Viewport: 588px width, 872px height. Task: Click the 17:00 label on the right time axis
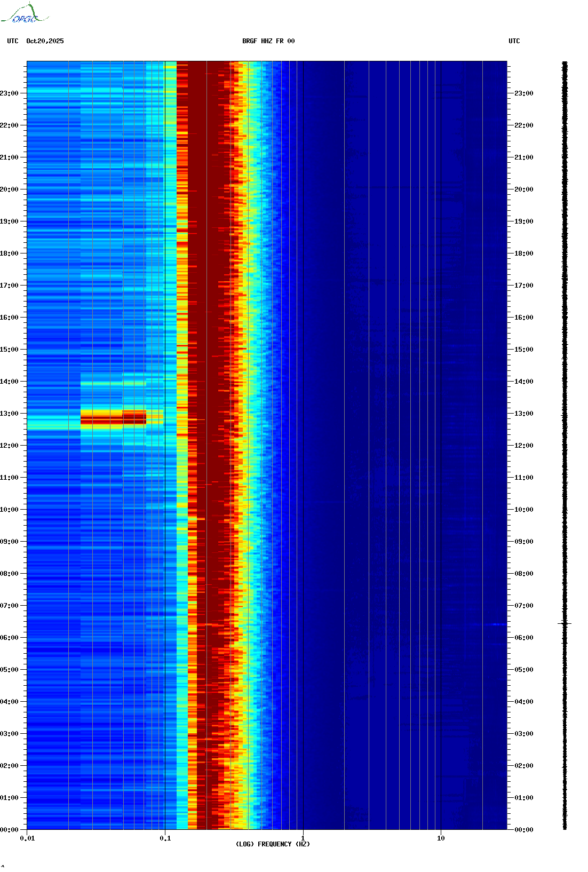pos(524,286)
